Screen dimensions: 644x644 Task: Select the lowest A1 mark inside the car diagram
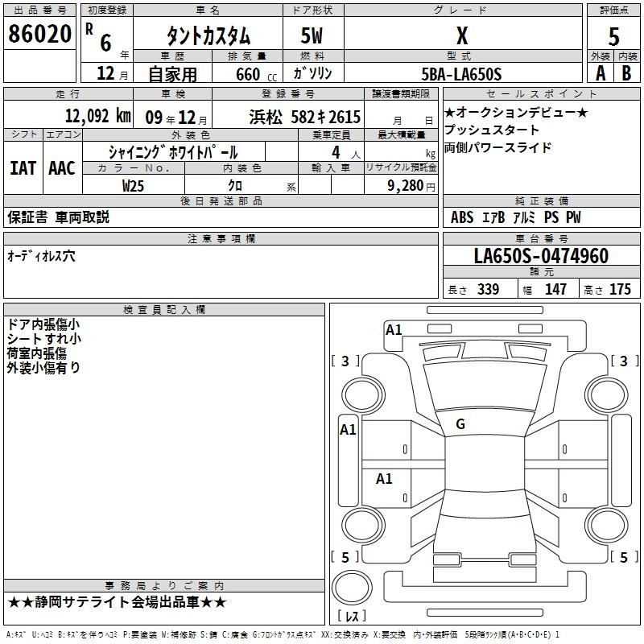click(x=385, y=479)
